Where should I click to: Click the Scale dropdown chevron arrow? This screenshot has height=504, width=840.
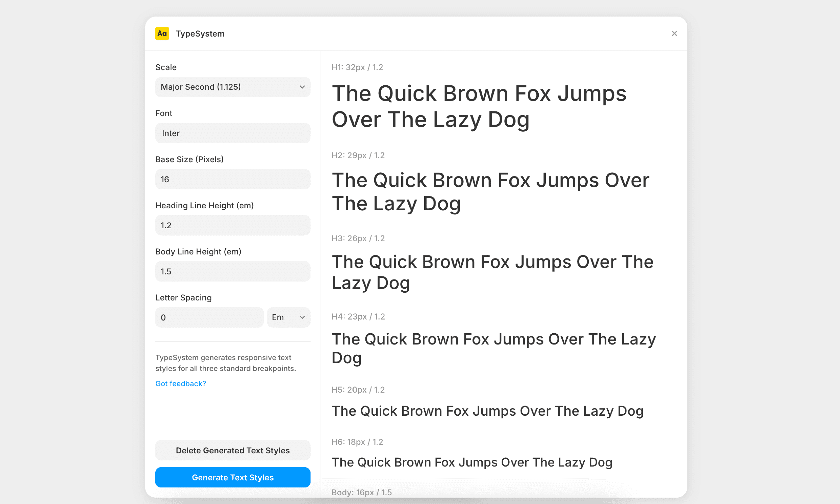point(302,87)
